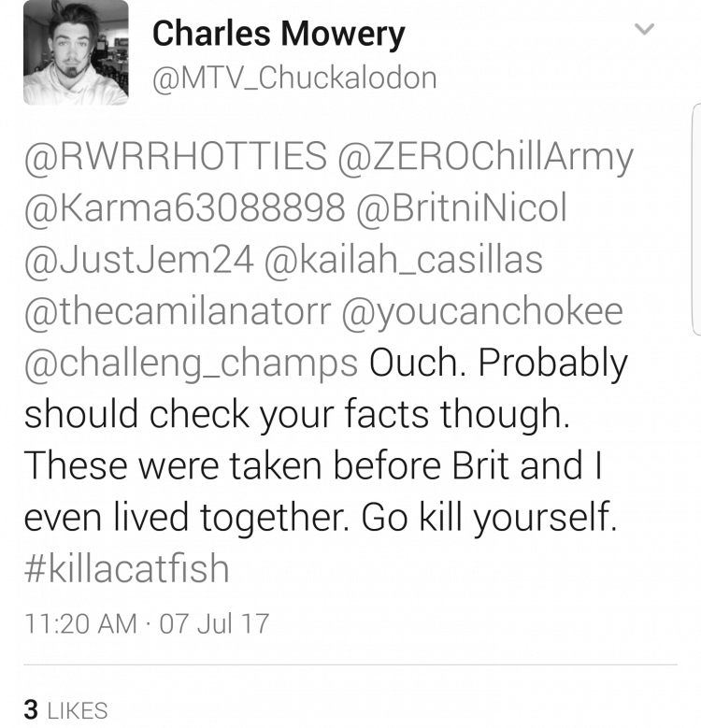Open the #killacatfish hashtag
Image resolution: width=701 pixels, height=728 pixels.
127,569
